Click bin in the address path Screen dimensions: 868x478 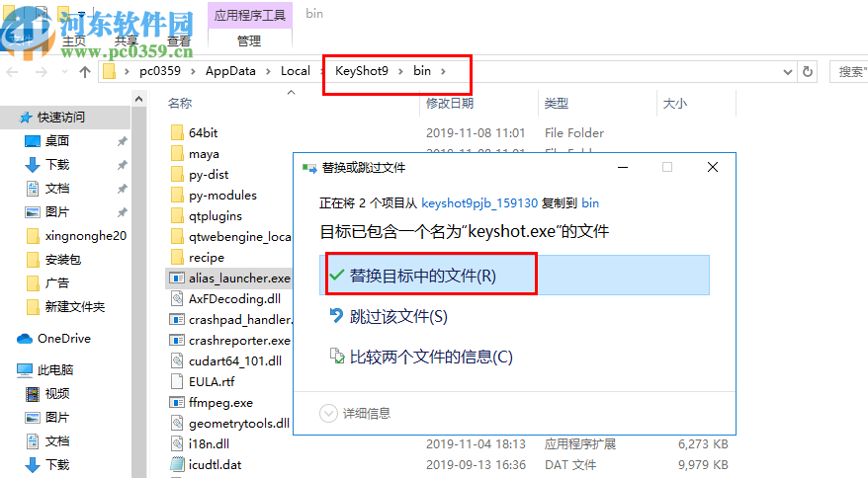coord(422,71)
